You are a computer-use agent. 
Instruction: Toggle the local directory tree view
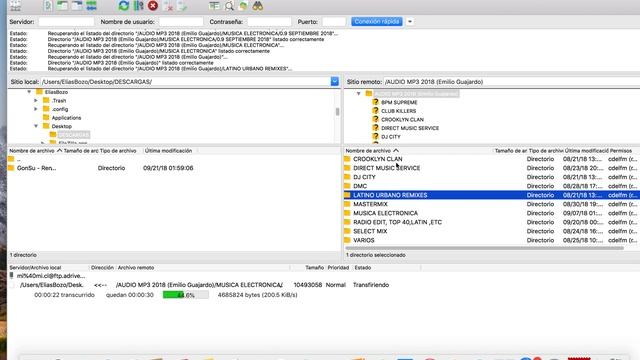[x=62, y=6]
